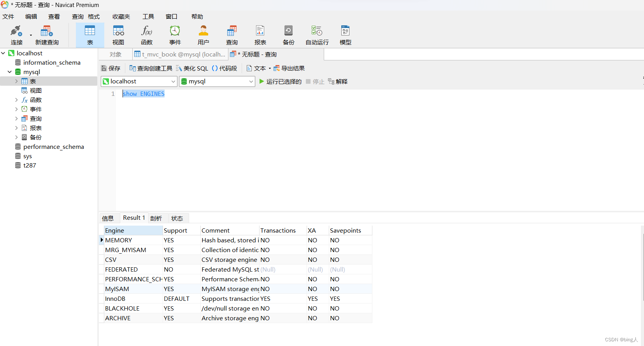Open the Edit (编辑) menu

[x=31, y=16]
